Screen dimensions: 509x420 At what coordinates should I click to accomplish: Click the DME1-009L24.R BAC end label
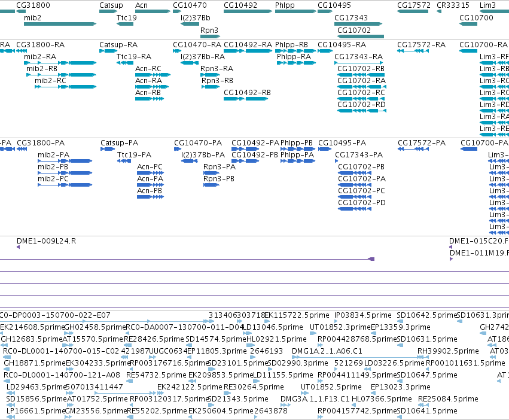click(x=47, y=241)
